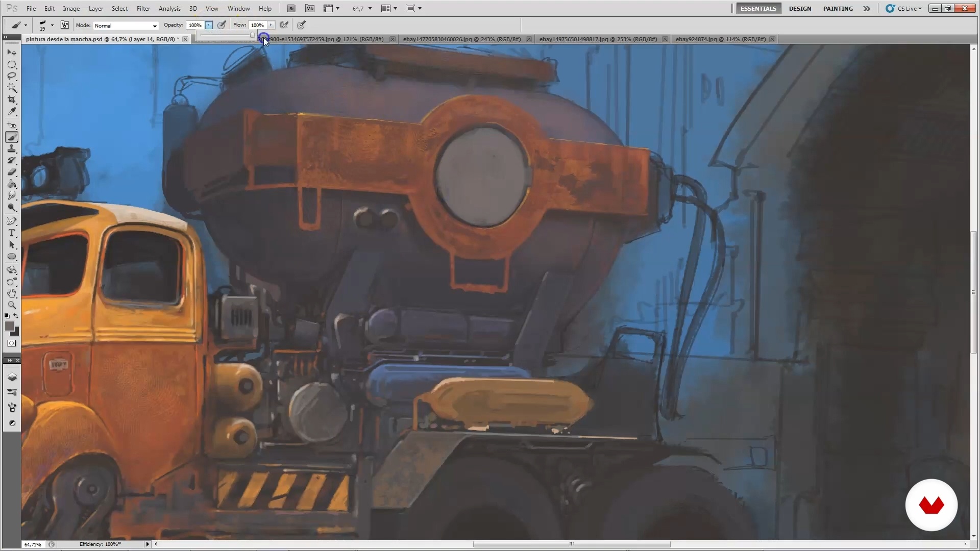Click the Opacity slider handle
Viewport: 980px width, 551px height.
point(252,35)
